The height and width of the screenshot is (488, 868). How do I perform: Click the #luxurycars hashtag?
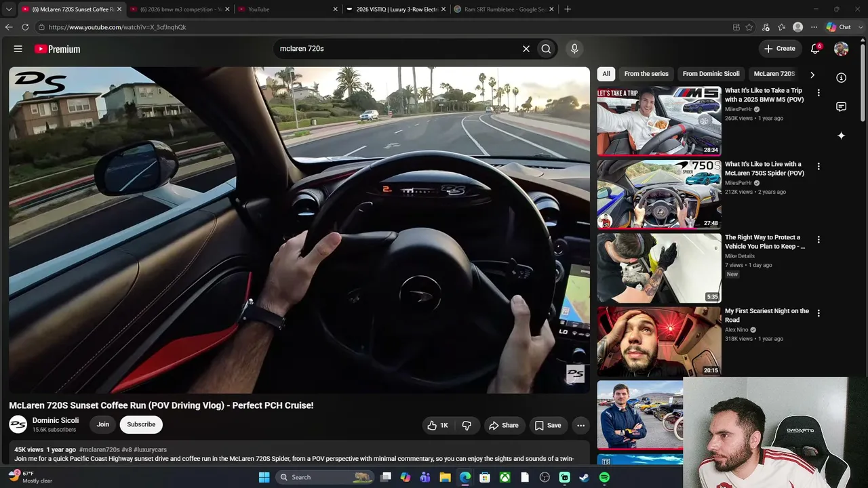150,449
